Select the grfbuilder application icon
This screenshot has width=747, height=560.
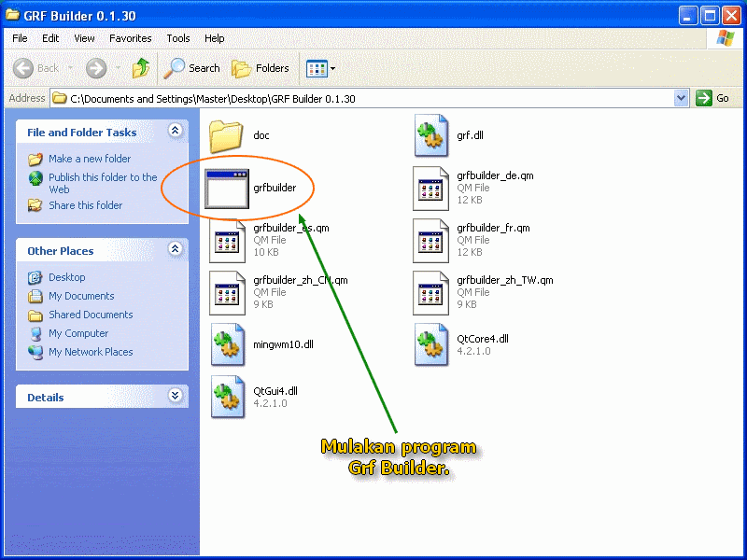(227, 189)
